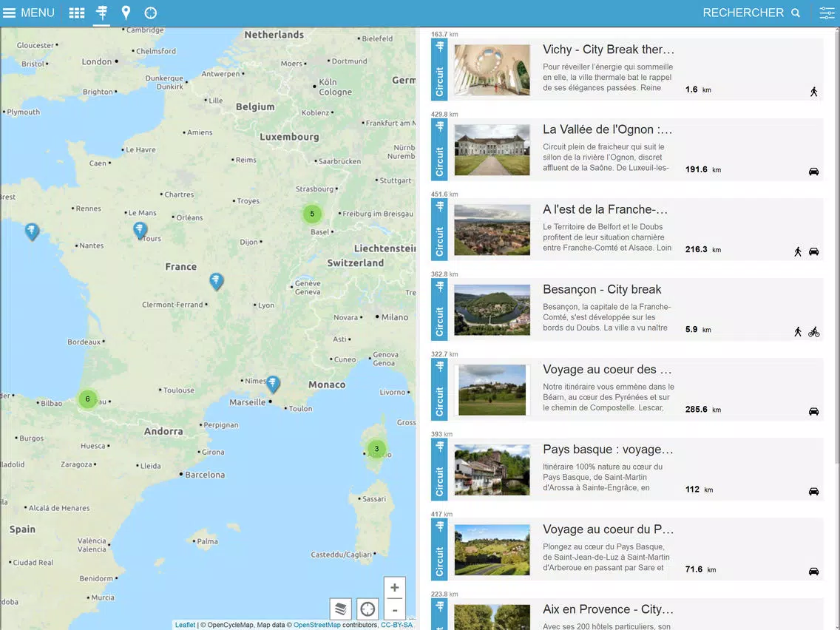Zoom in on the map
Image resolution: width=840 pixels, height=630 pixels.
tap(394, 588)
